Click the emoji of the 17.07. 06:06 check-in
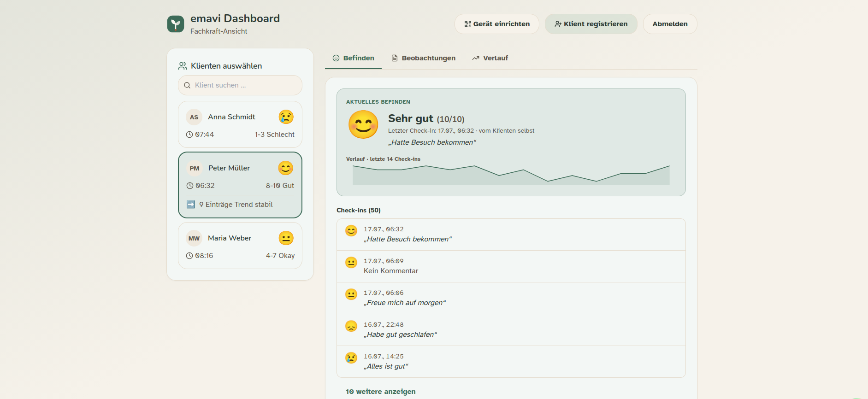Image resolution: width=868 pixels, height=399 pixels. pyautogui.click(x=351, y=294)
